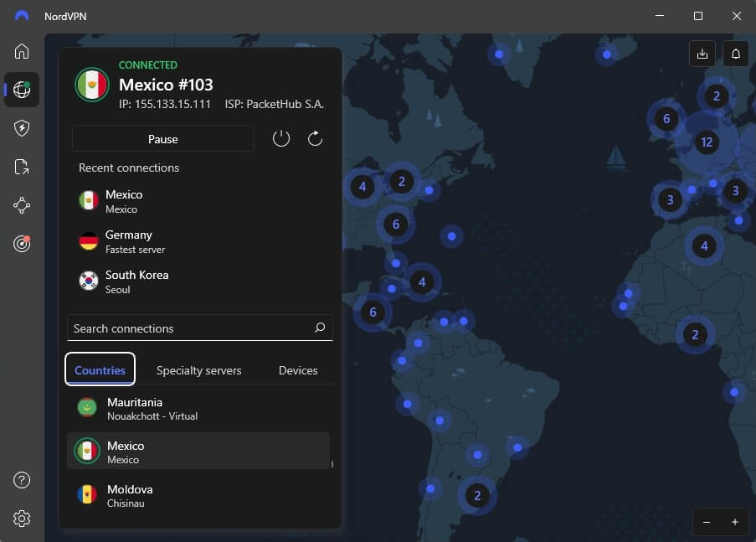Viewport: 756px width, 542px height.
Task: Close the NordVPN window
Action: tap(736, 16)
